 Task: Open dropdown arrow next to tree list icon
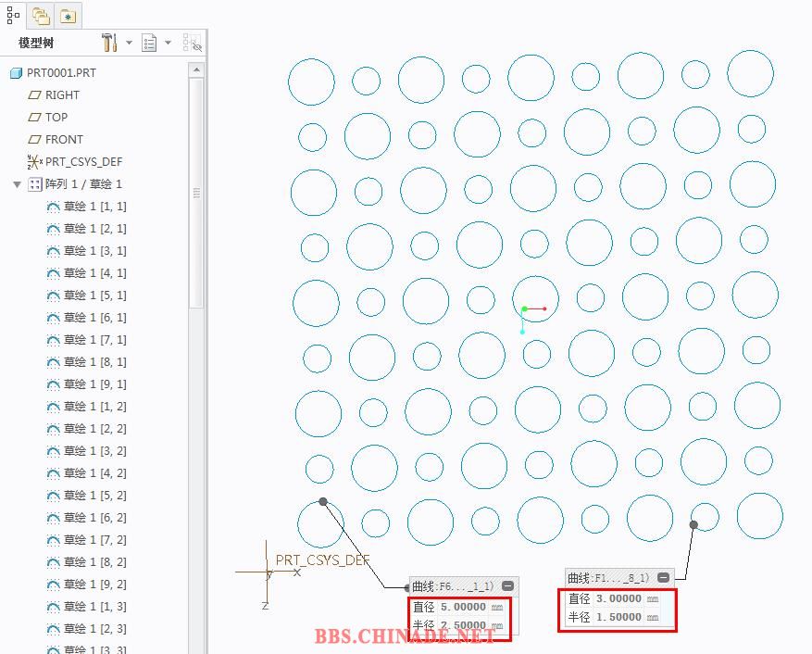tap(168, 43)
